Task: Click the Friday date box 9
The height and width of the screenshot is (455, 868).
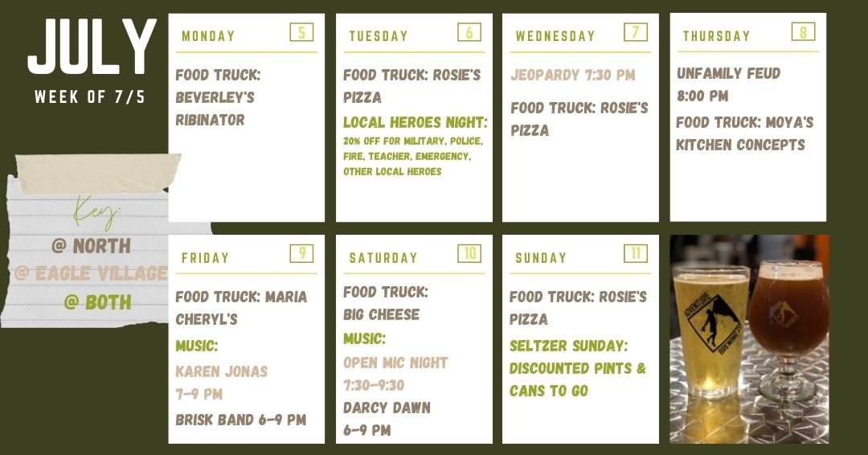Action: click(x=301, y=254)
